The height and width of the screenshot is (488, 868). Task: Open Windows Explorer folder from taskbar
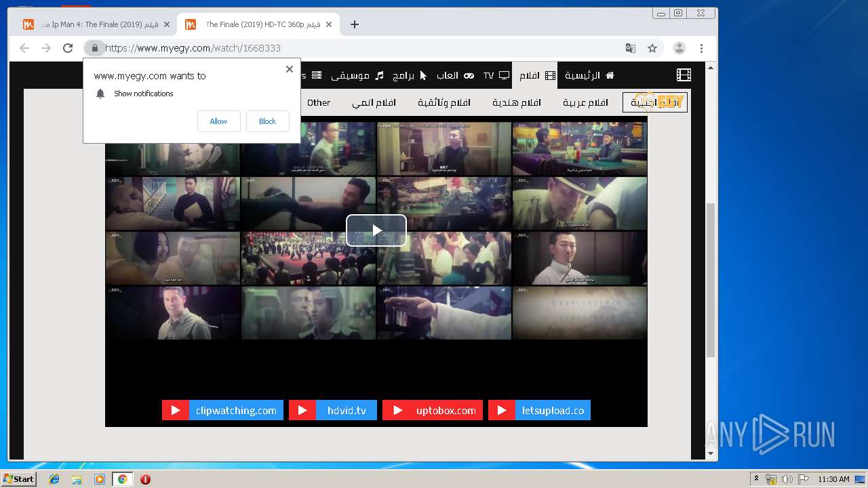pyautogui.click(x=77, y=479)
